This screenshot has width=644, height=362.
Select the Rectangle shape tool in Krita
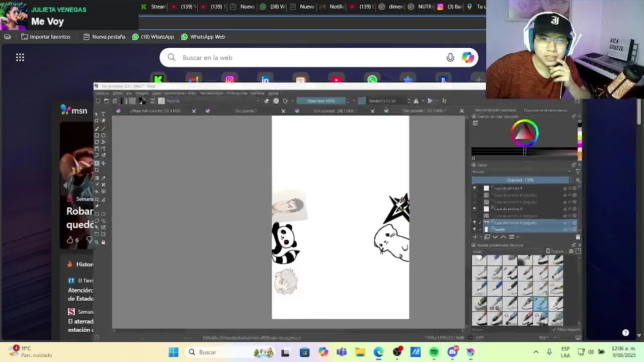click(97, 135)
